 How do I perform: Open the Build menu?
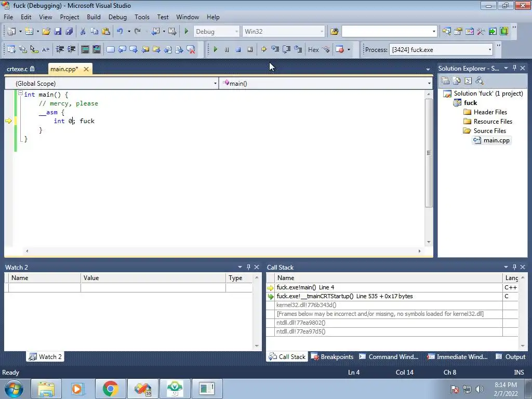(94, 17)
